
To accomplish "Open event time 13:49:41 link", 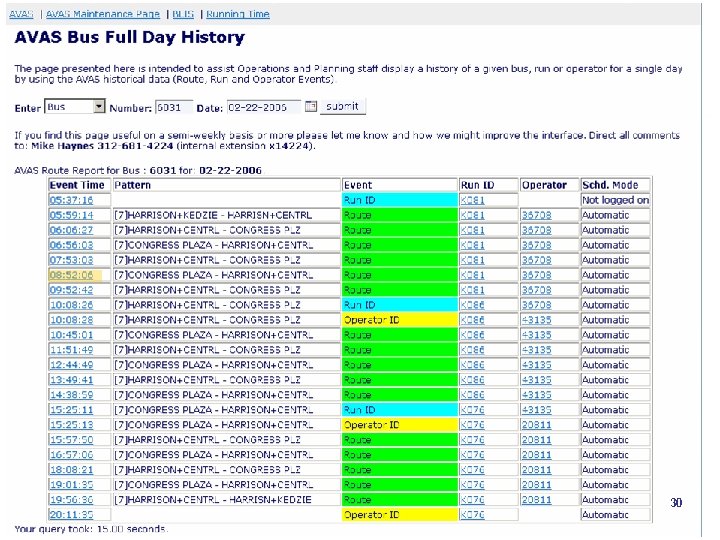I will (71, 380).
